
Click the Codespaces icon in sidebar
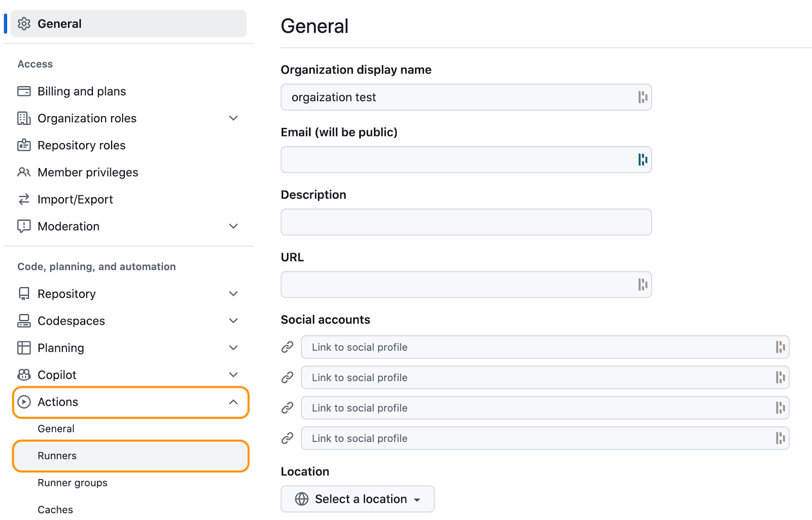coord(24,321)
